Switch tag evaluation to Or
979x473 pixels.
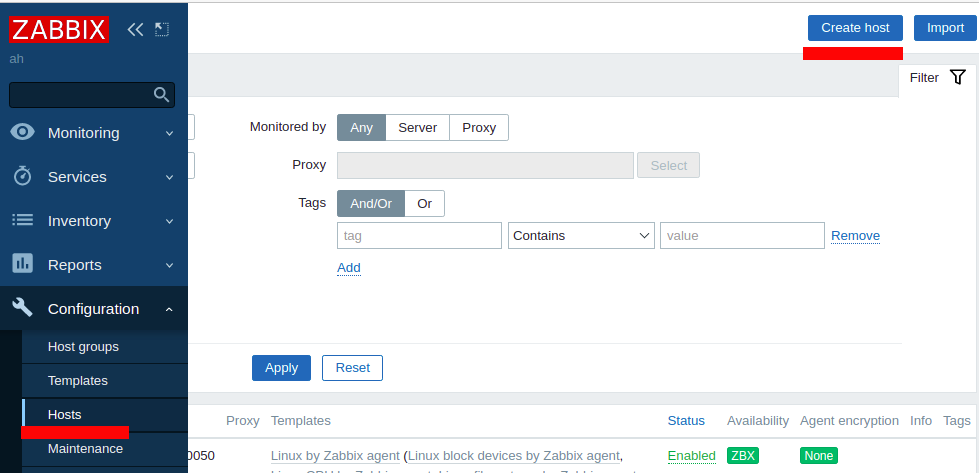click(425, 203)
